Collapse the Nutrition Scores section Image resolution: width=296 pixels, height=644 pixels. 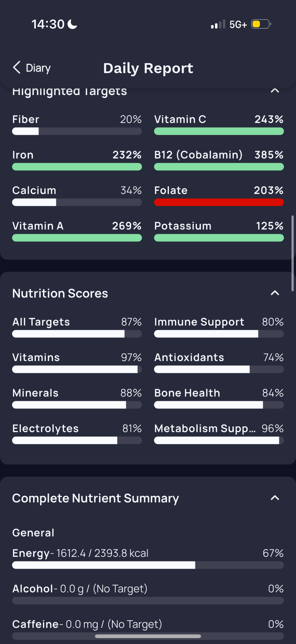pos(275,293)
